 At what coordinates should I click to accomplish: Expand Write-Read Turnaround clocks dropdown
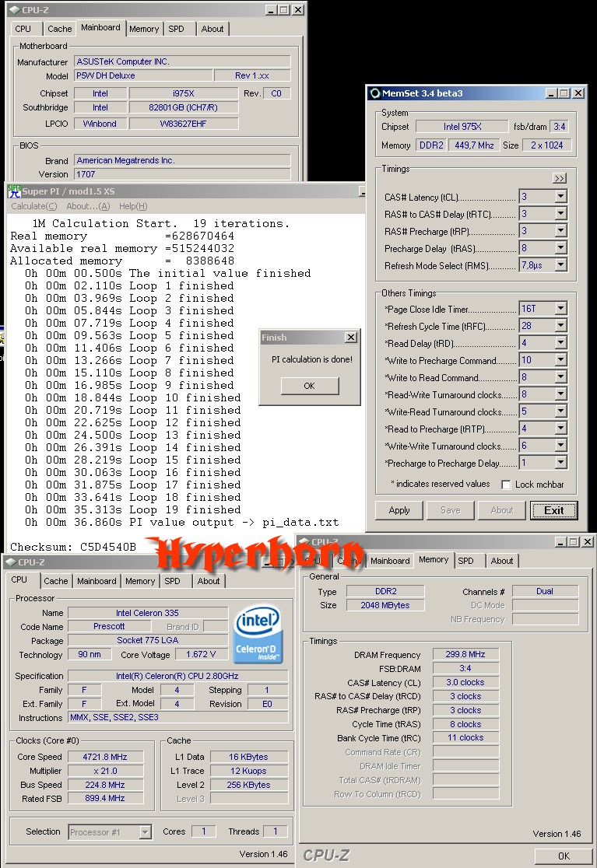561,412
